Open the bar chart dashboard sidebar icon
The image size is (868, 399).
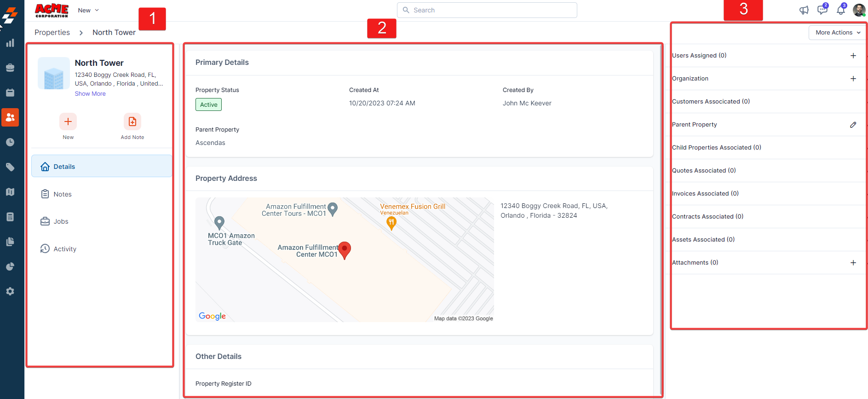point(10,43)
